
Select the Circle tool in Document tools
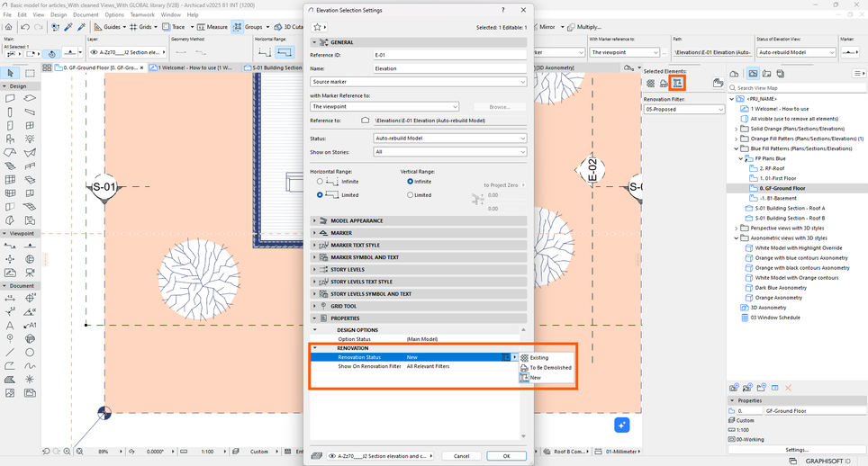pyautogui.click(x=30, y=352)
